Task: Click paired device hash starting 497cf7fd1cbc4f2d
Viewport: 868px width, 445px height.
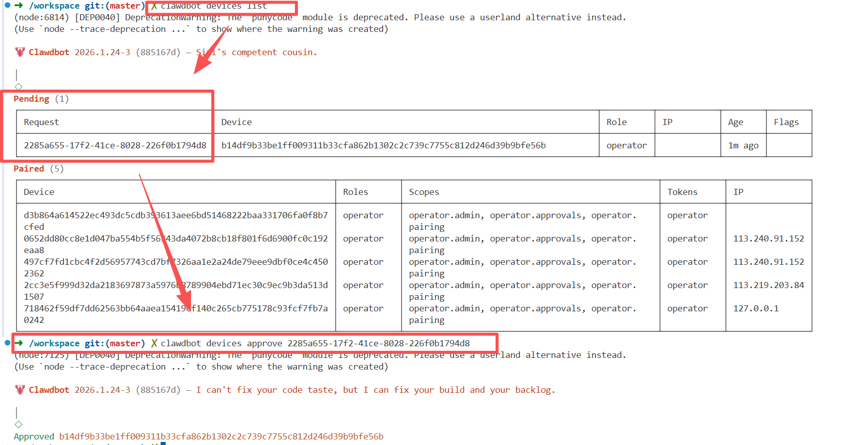Action: (x=176, y=267)
